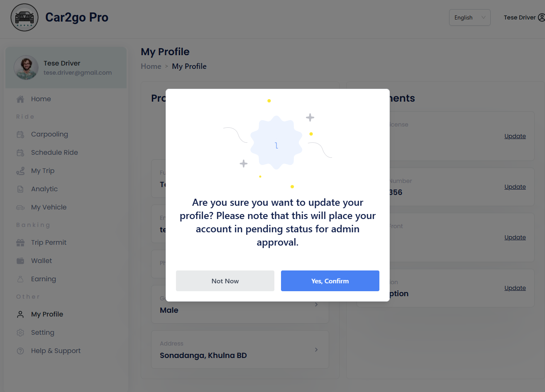Click the Carpooling calendar icon

[x=20, y=134]
